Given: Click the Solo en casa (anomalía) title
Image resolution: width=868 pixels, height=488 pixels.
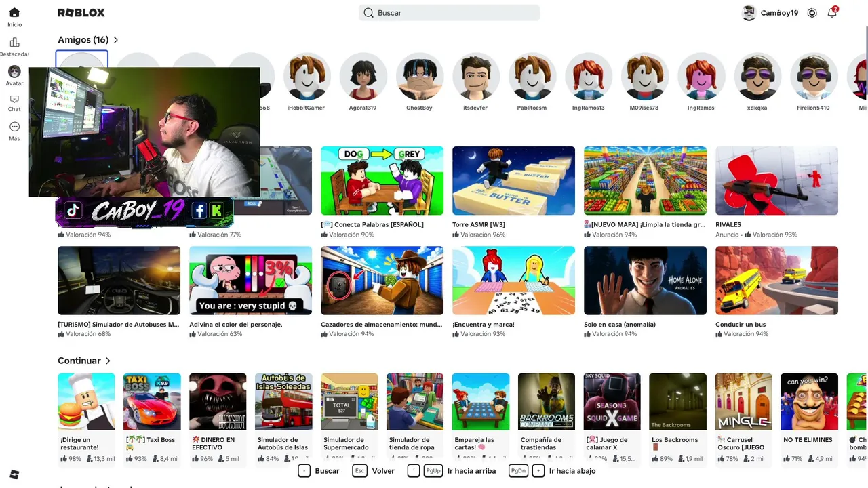Looking at the screenshot, I should 620,325.
